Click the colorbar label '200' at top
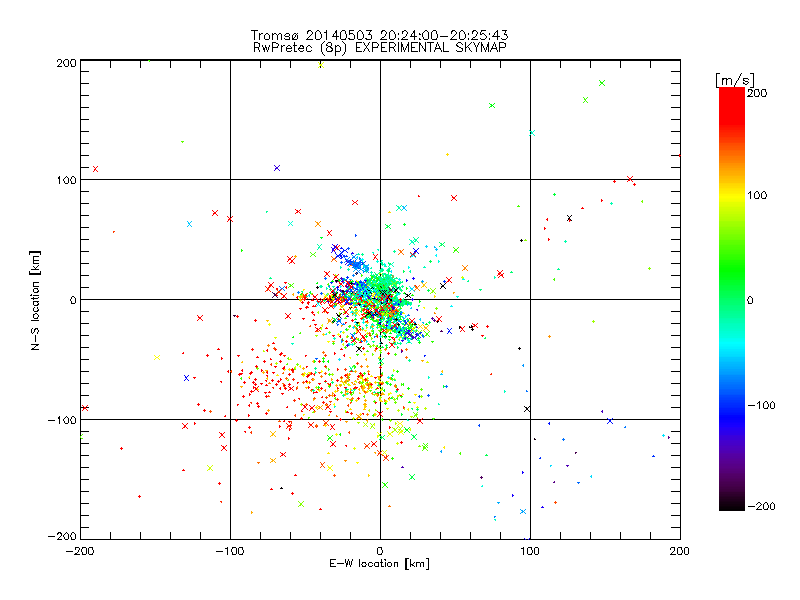 (x=757, y=93)
